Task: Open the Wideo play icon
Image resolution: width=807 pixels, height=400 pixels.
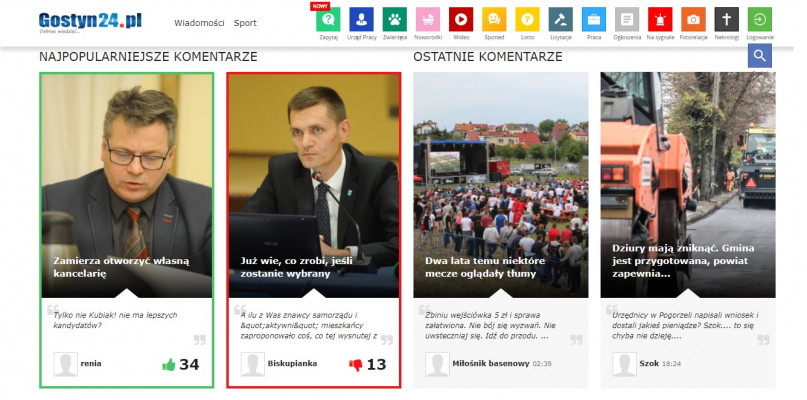Action: (460, 19)
